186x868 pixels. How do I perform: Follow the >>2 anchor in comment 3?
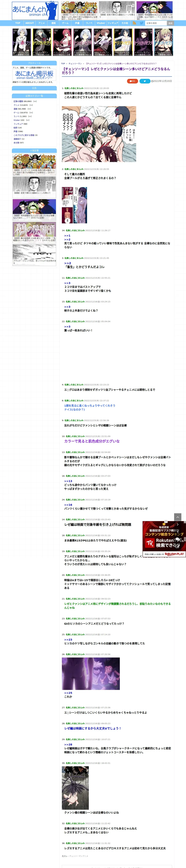[x=68, y=263]
